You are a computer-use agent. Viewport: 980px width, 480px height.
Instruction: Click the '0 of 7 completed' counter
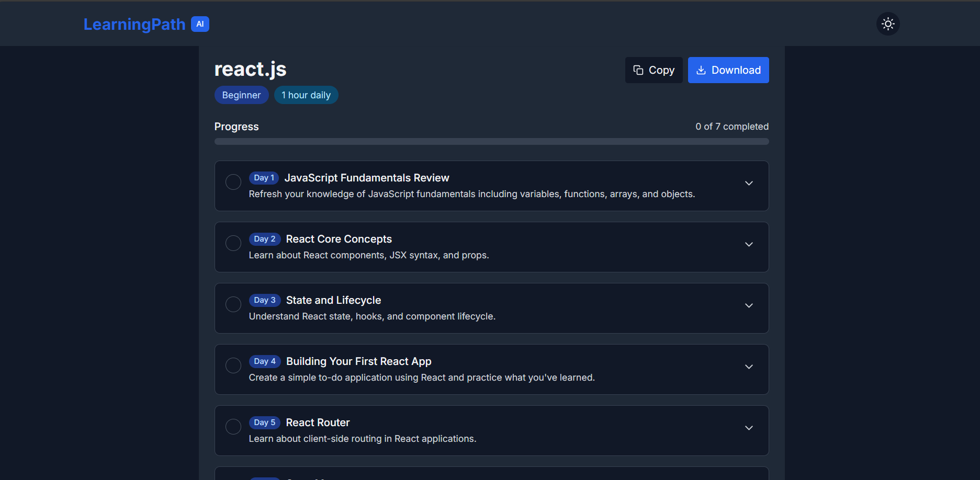point(732,127)
